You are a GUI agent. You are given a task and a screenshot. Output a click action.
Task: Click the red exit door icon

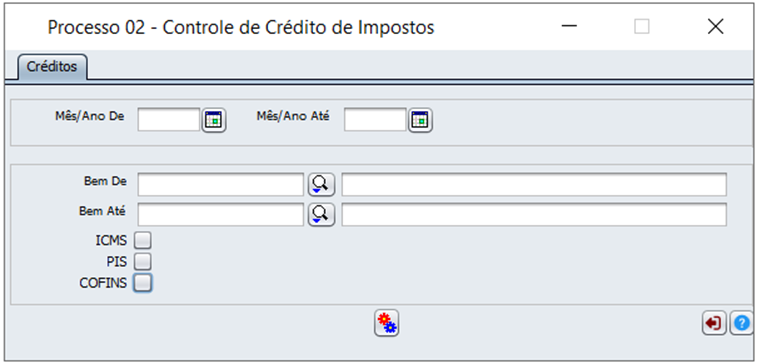click(x=714, y=323)
